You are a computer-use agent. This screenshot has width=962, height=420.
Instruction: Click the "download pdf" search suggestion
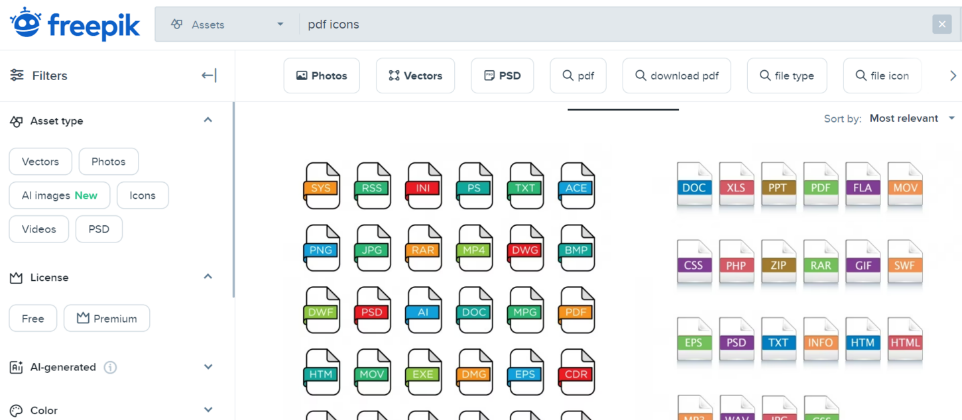(676, 76)
